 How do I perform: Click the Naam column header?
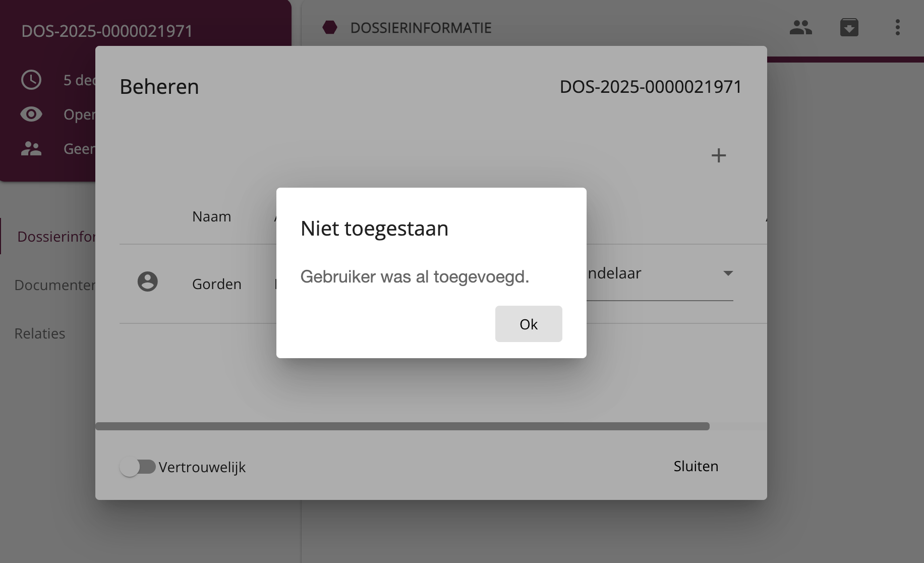tap(211, 216)
